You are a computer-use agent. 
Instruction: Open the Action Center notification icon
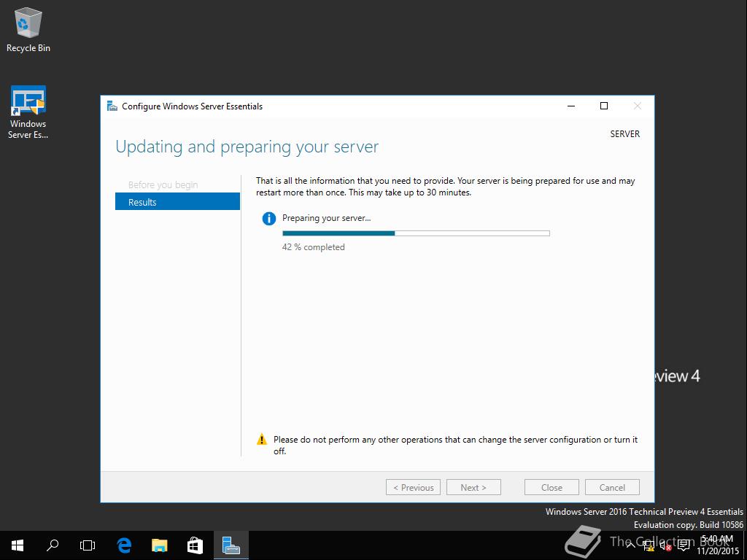click(684, 545)
